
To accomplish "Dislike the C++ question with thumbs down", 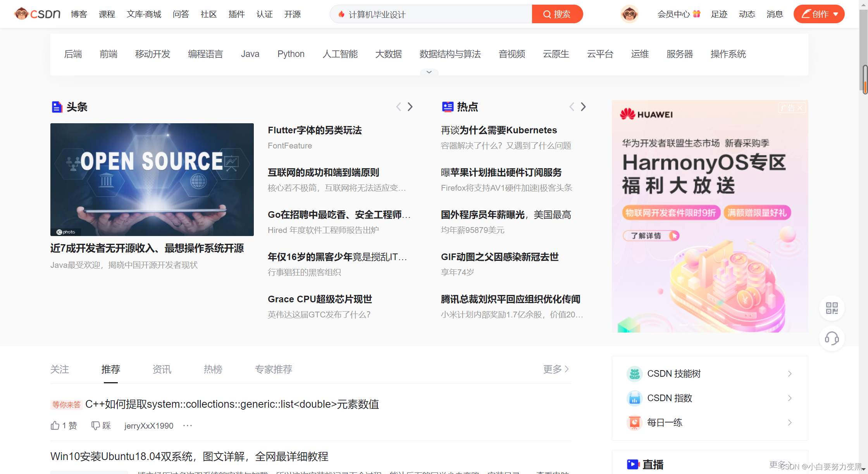I will tap(95, 426).
